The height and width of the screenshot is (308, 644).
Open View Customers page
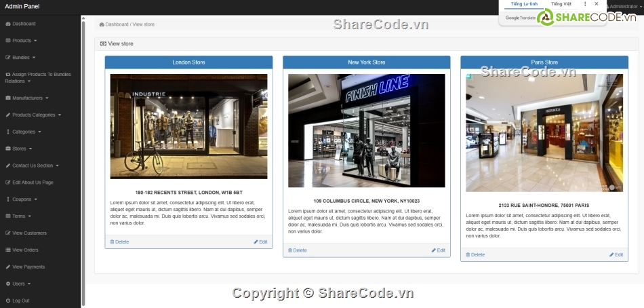pos(26,233)
